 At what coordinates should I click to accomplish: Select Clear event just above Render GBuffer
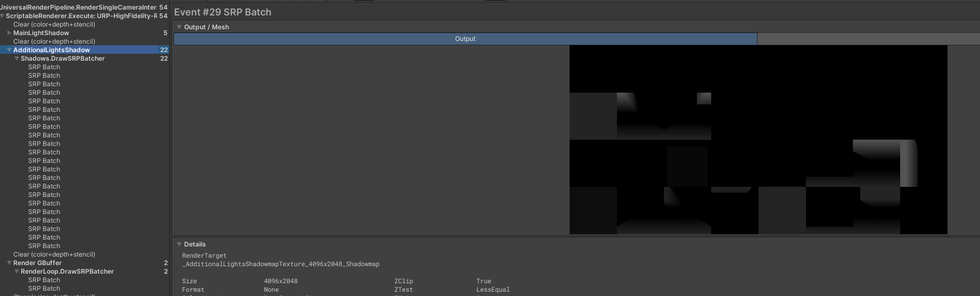click(54, 254)
